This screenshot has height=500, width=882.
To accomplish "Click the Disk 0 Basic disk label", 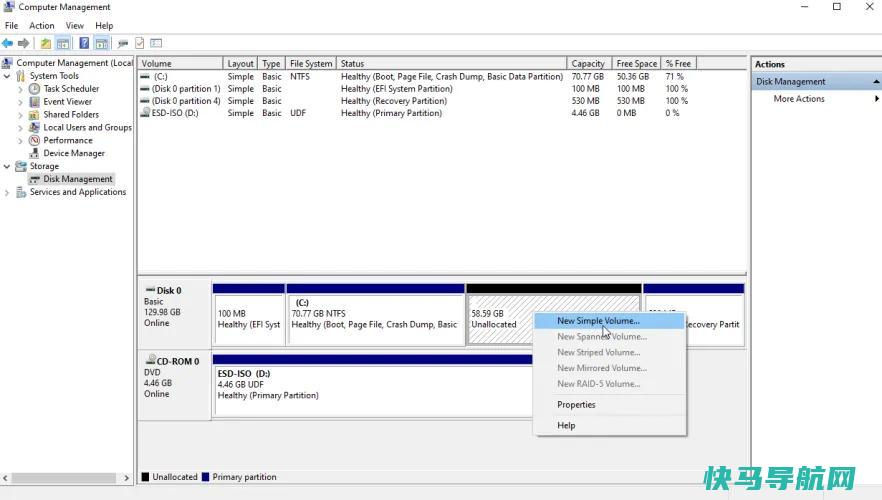I will 174,314.
